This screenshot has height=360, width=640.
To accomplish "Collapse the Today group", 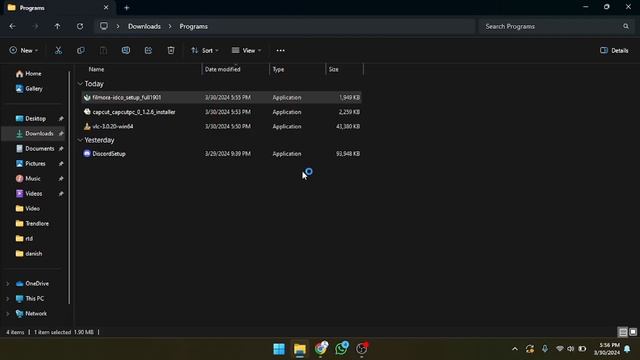I will coord(80,84).
